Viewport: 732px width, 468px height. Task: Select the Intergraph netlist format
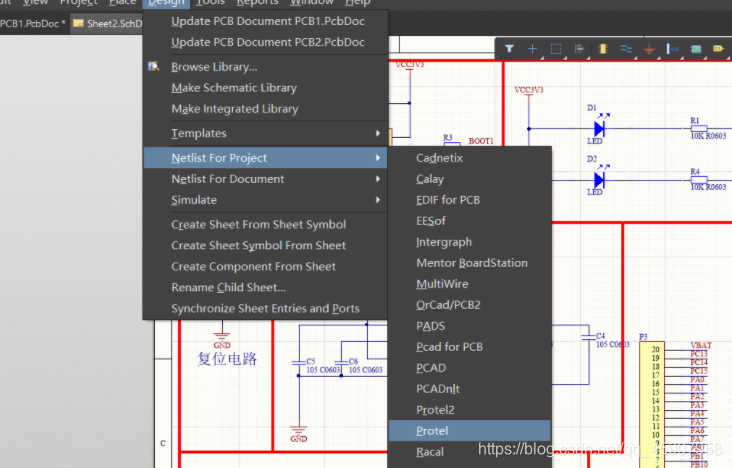[470, 242]
